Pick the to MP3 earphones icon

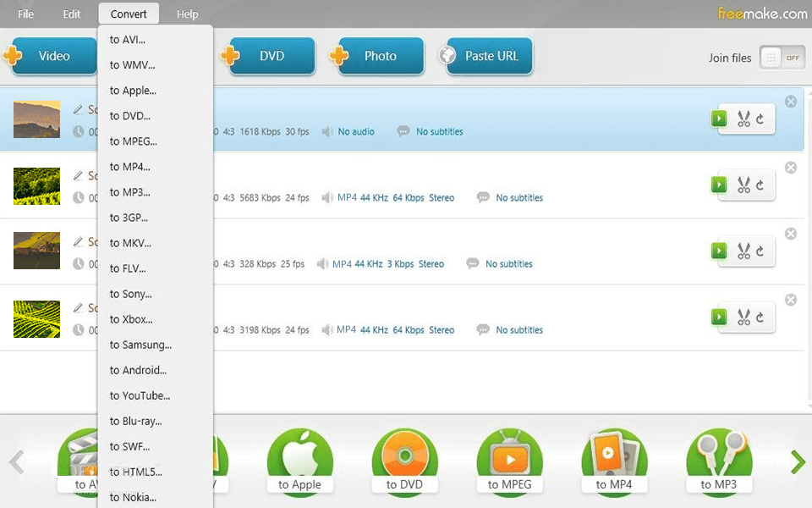[719, 461]
